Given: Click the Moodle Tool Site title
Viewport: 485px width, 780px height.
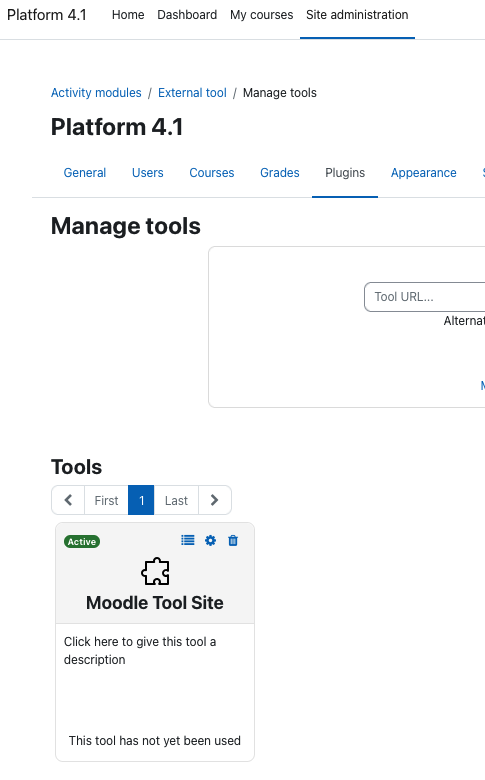Looking at the screenshot, I should point(155,602).
